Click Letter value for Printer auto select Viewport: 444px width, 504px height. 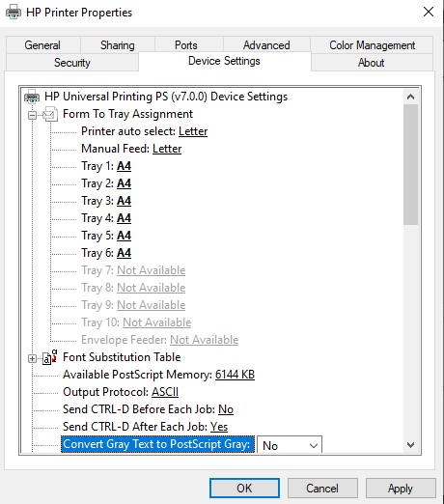pyautogui.click(x=193, y=131)
